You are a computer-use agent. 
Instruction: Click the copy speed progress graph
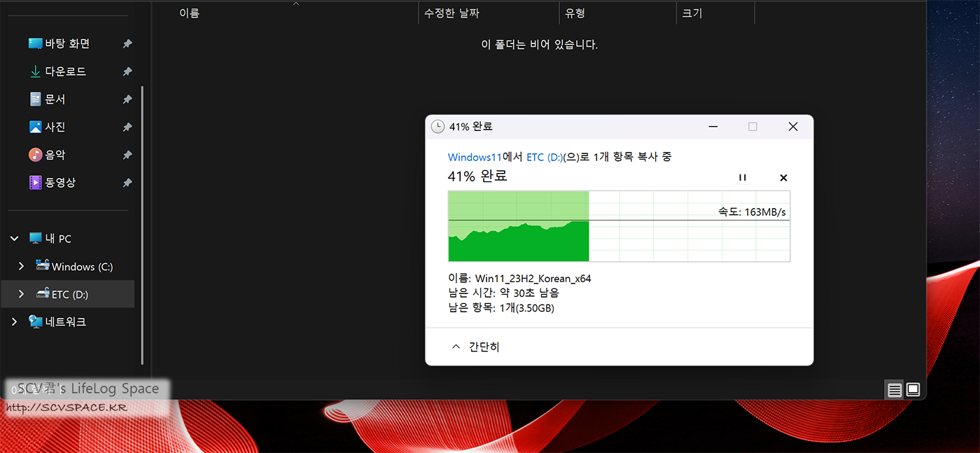click(x=619, y=226)
